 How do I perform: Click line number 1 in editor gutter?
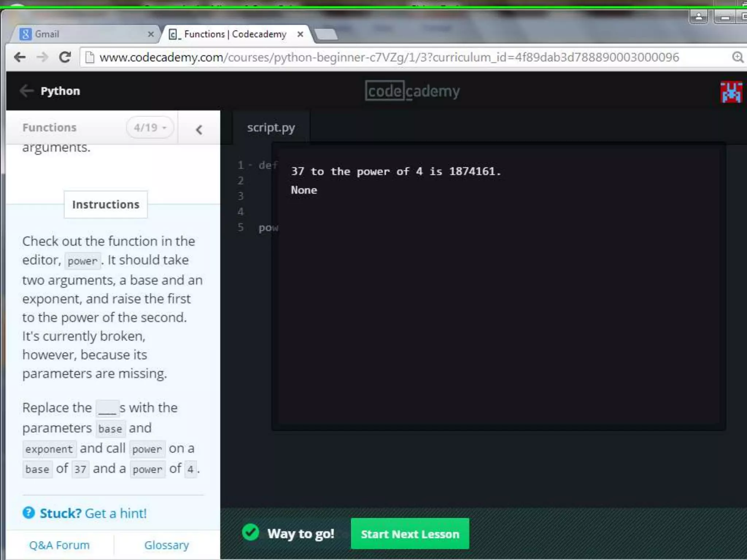pyautogui.click(x=241, y=165)
